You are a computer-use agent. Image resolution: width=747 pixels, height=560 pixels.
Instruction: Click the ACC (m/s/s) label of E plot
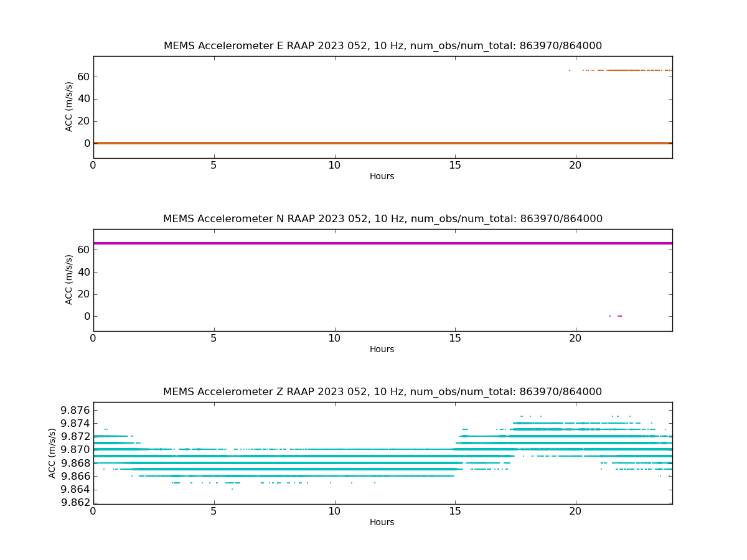tap(69, 106)
